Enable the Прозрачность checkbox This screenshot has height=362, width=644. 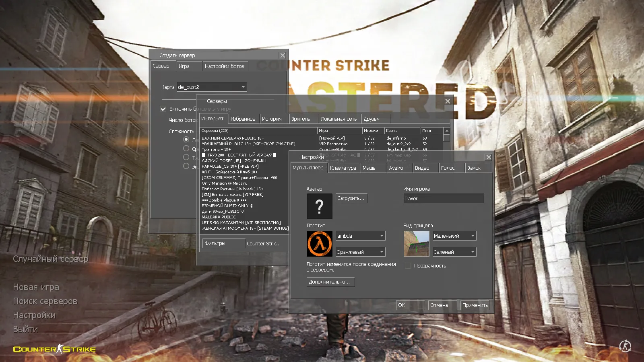click(x=408, y=265)
